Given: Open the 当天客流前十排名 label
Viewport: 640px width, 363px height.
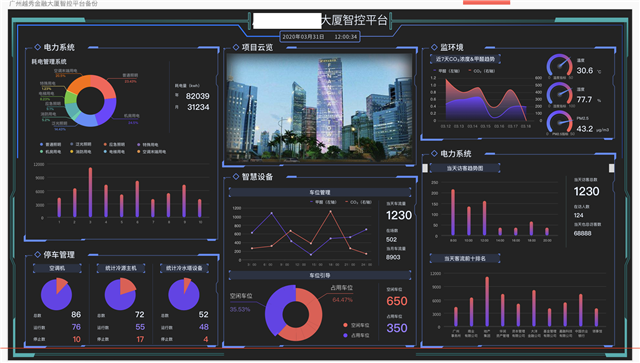Looking at the screenshot, I should (x=465, y=258).
